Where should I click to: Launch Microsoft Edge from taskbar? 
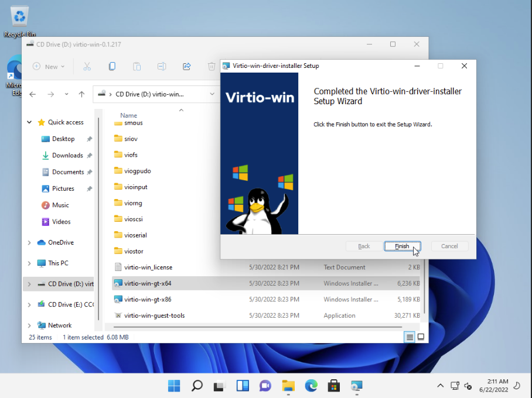coord(311,386)
